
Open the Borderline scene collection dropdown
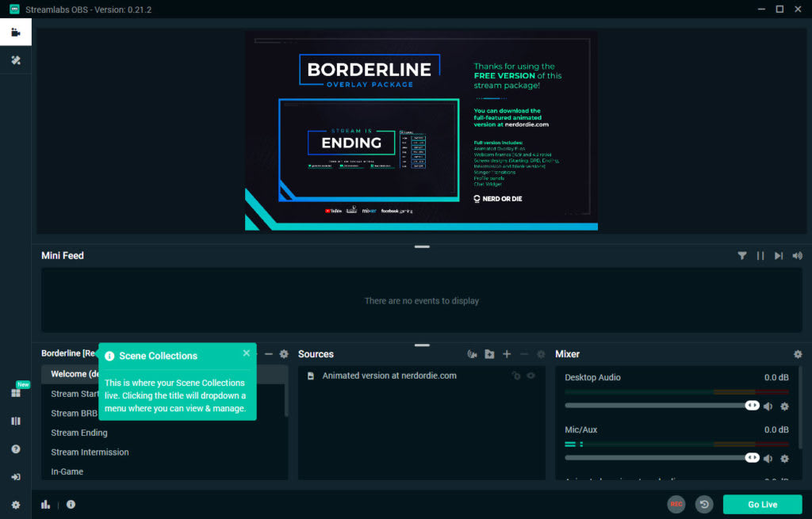pyautogui.click(x=68, y=353)
